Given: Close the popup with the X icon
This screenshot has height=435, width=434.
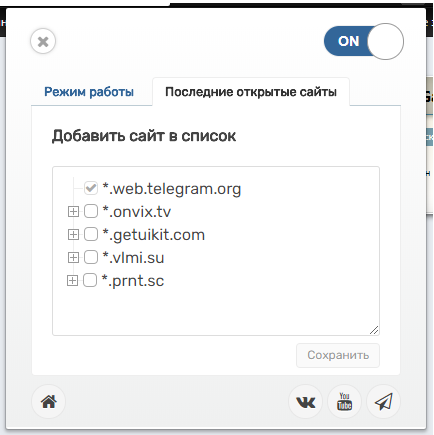Looking at the screenshot, I should (x=43, y=41).
